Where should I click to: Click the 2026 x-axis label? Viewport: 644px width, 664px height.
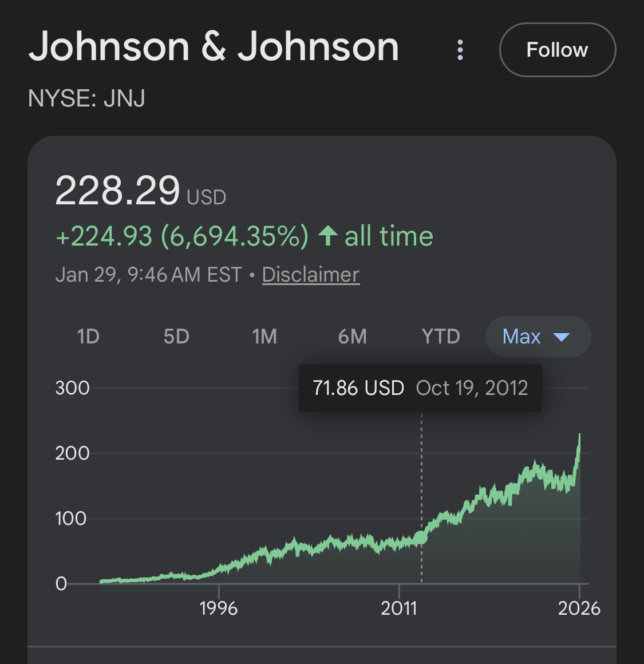point(579,608)
